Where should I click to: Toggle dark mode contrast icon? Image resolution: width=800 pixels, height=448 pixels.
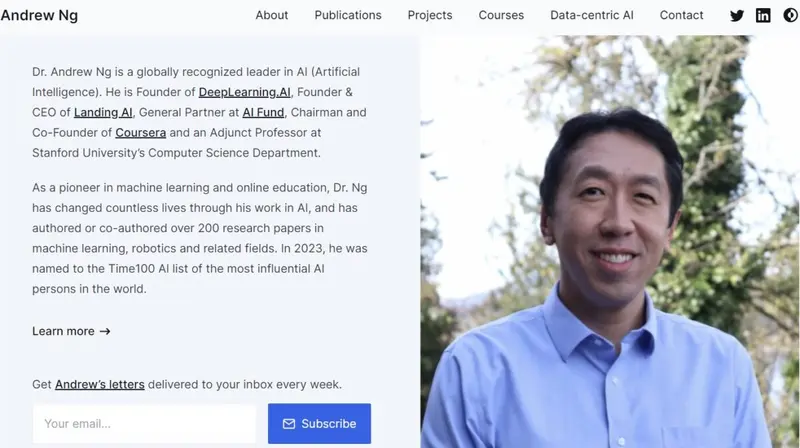[x=790, y=15]
